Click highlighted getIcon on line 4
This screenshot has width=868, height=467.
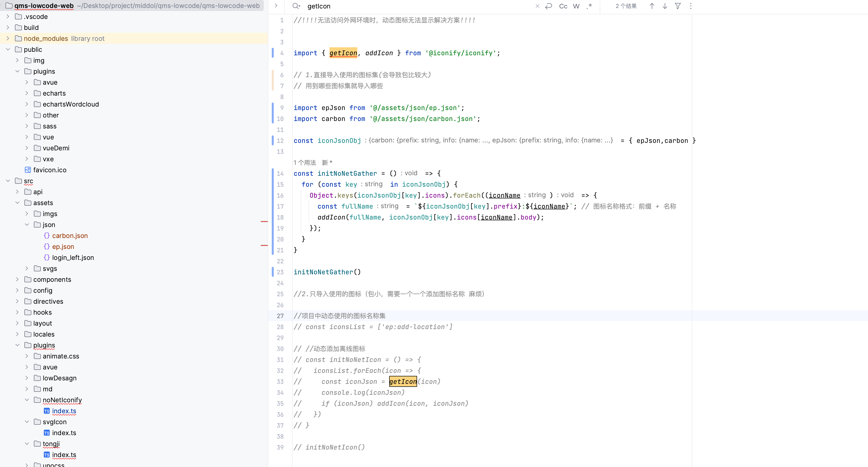click(x=343, y=53)
